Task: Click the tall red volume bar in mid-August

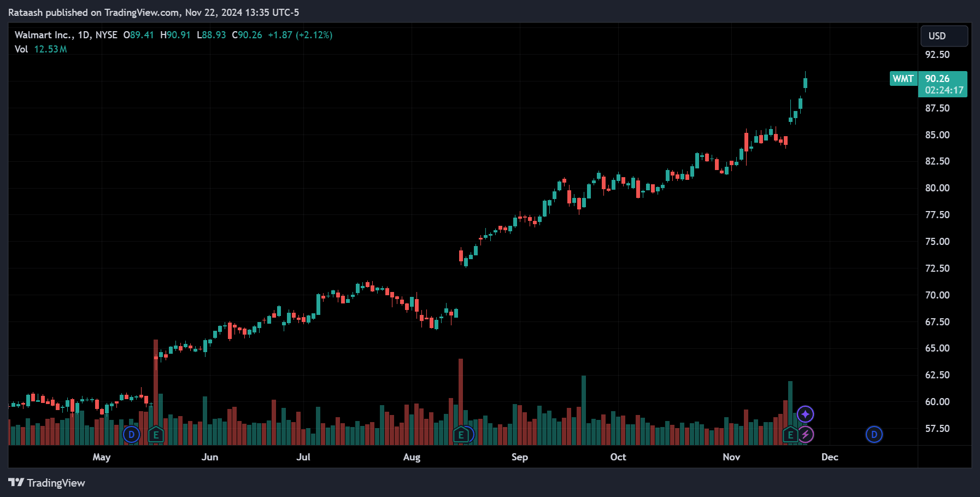Action: pyautogui.click(x=461, y=401)
